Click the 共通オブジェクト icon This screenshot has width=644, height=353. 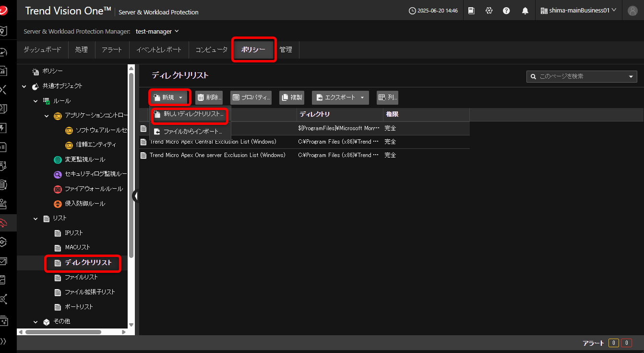tap(36, 86)
